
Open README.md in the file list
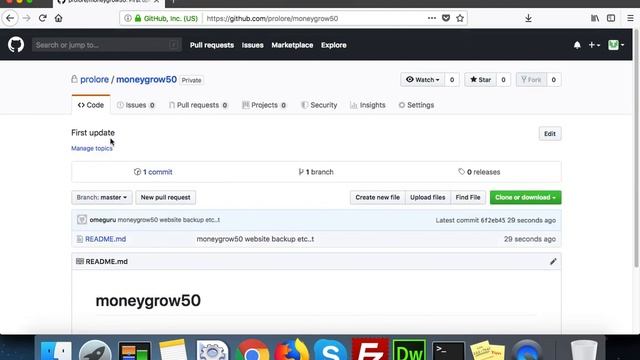[105, 239]
